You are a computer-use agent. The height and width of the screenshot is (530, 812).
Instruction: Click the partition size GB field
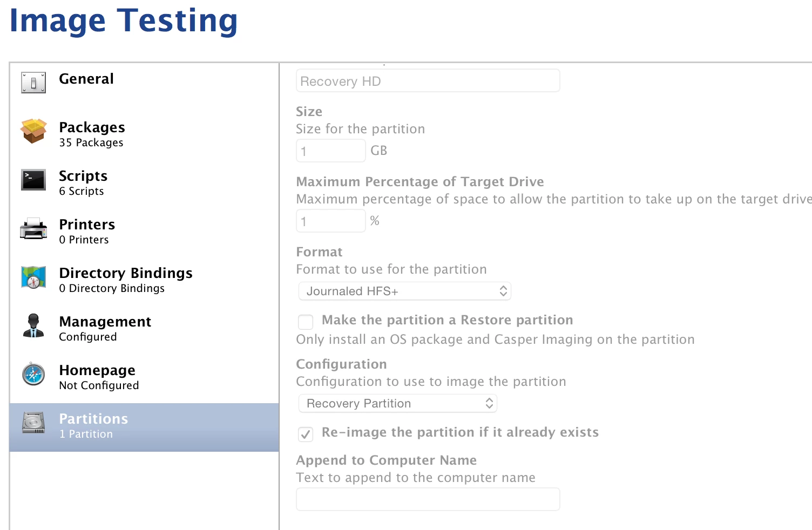[x=331, y=151]
